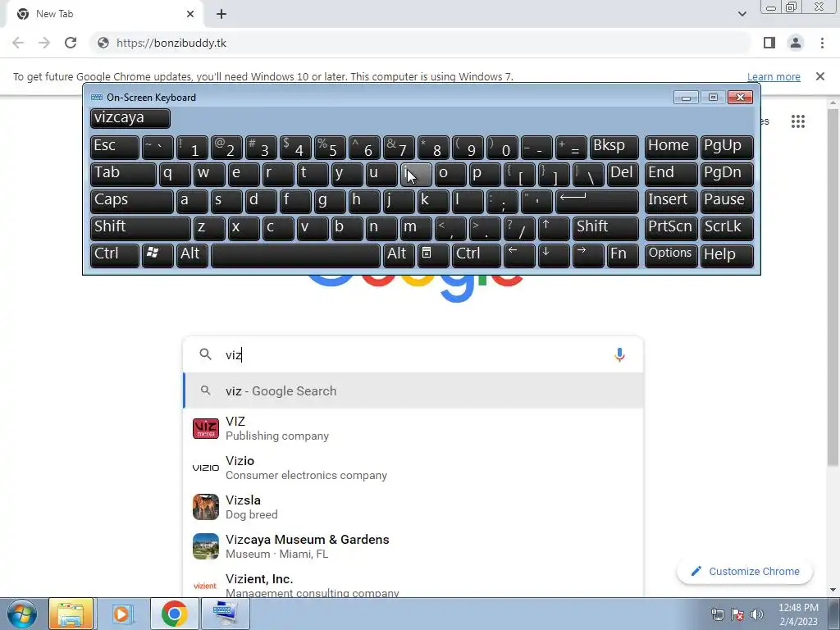
Task: Click the on-screen context menu key
Action: click(433, 255)
